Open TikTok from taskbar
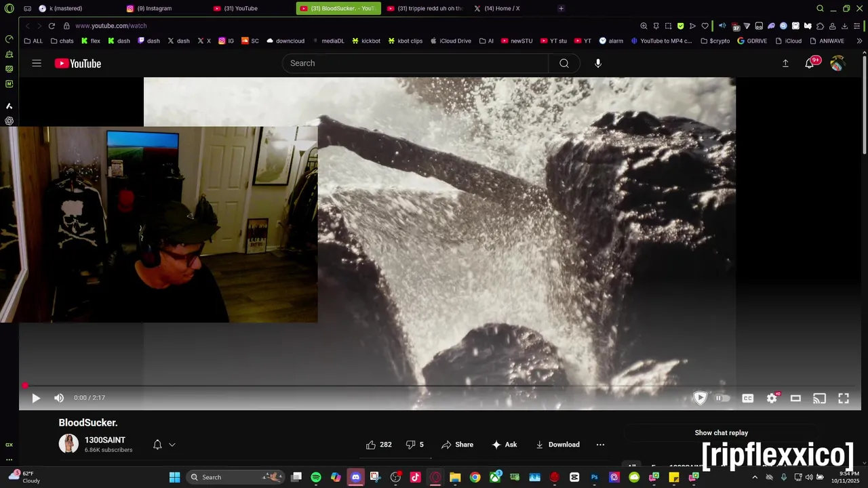Viewport: 868px width, 488px height. [415, 477]
